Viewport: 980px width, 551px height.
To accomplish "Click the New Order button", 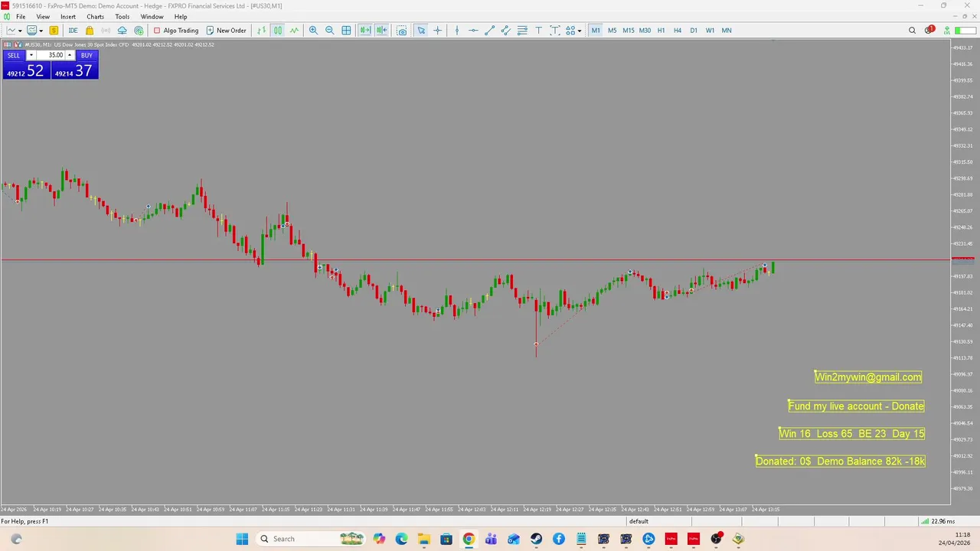I will click(x=226, y=31).
